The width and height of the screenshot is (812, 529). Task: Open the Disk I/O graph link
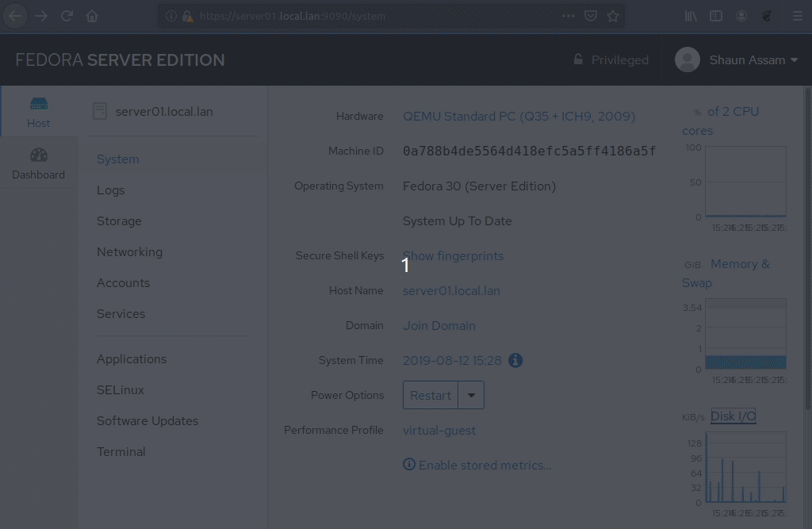pyautogui.click(x=733, y=416)
